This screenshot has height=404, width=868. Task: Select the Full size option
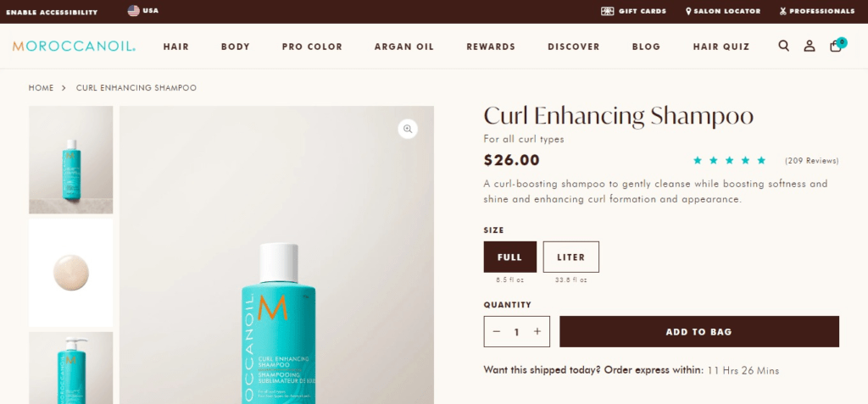coord(509,257)
